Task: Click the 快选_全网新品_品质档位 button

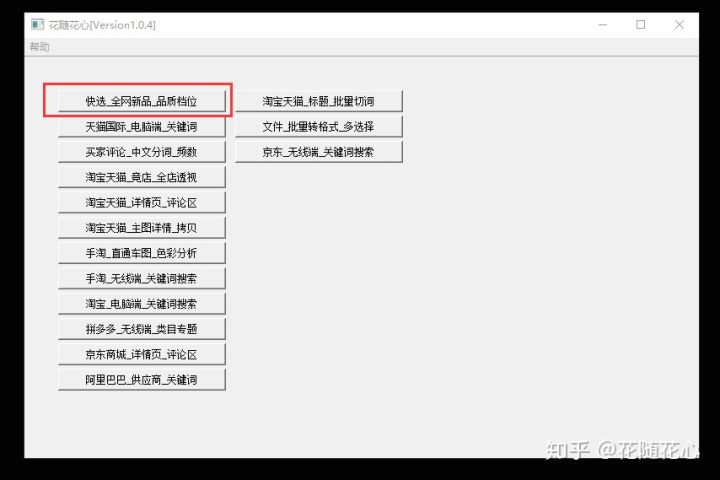Action: [x=142, y=101]
